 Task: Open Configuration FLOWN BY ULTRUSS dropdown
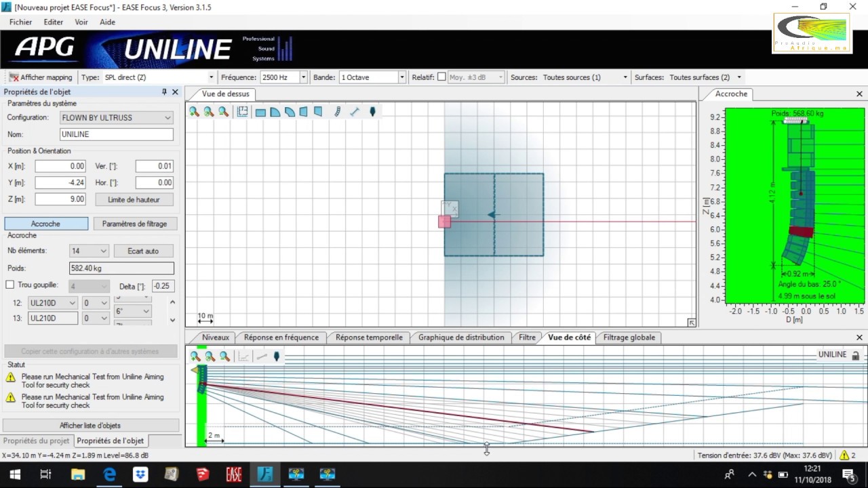click(116, 117)
